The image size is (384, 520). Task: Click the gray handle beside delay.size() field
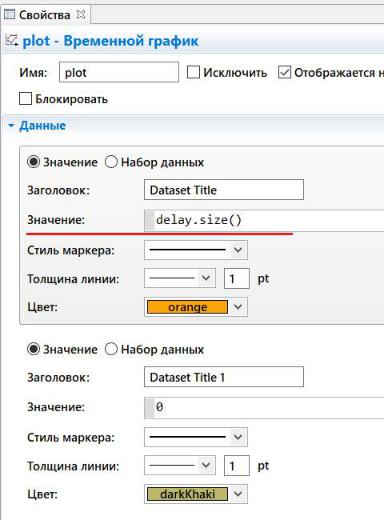[x=149, y=220]
